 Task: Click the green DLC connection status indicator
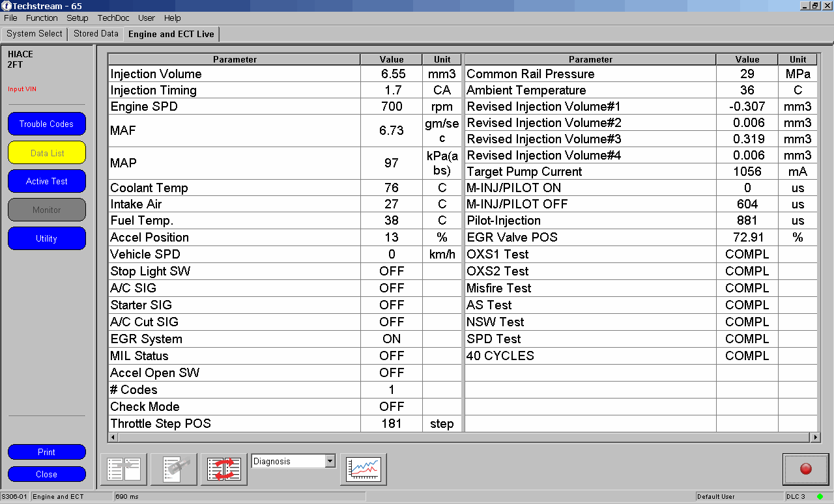click(x=820, y=497)
